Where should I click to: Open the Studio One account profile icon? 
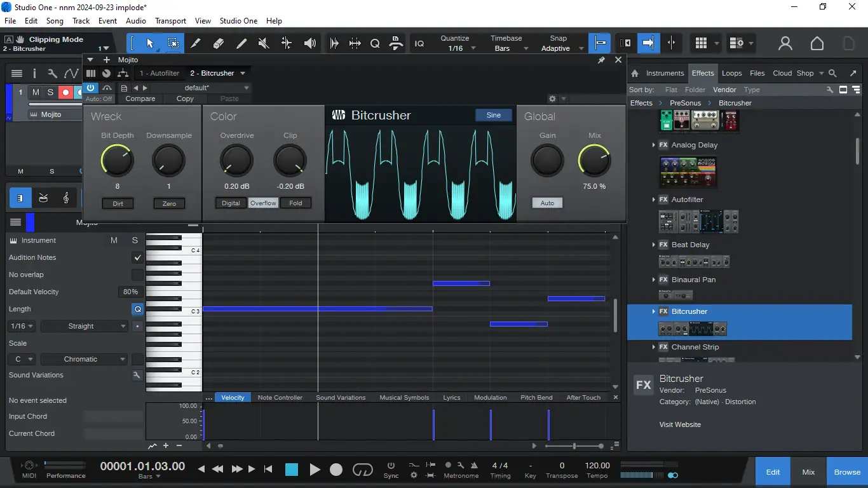(785, 43)
